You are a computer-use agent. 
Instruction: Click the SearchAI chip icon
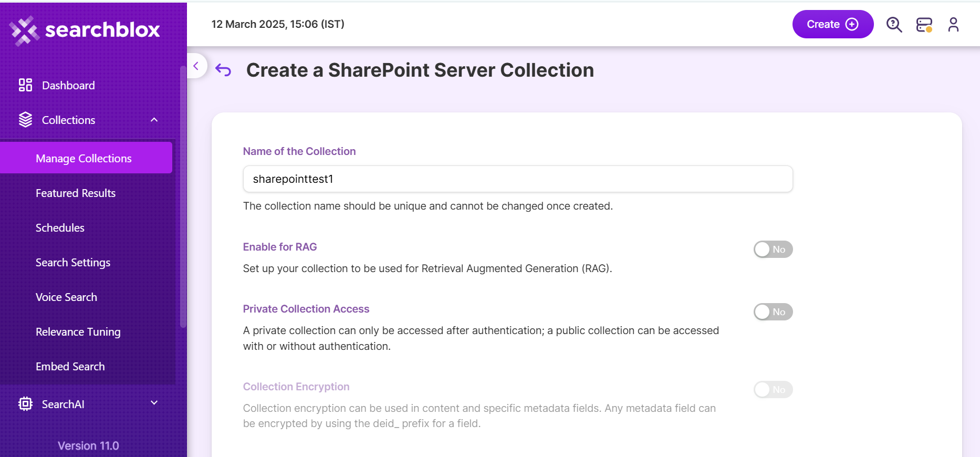click(x=25, y=403)
